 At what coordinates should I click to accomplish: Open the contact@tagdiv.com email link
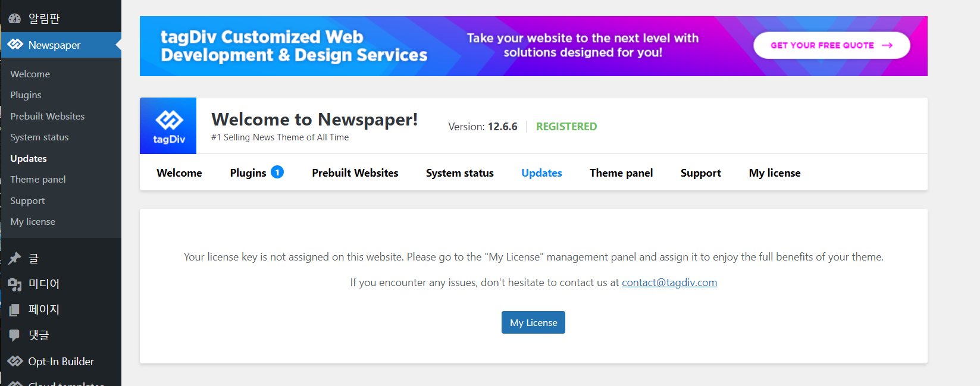point(669,283)
